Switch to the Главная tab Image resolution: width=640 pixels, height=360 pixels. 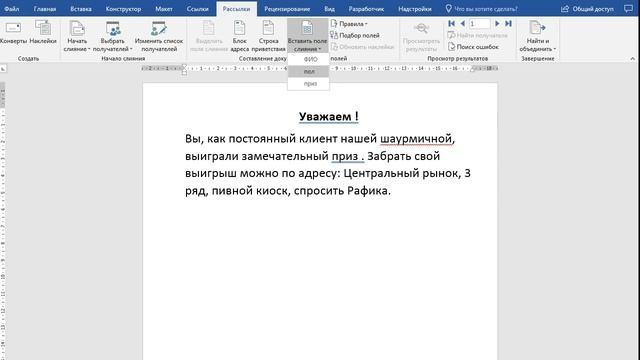tap(45, 9)
